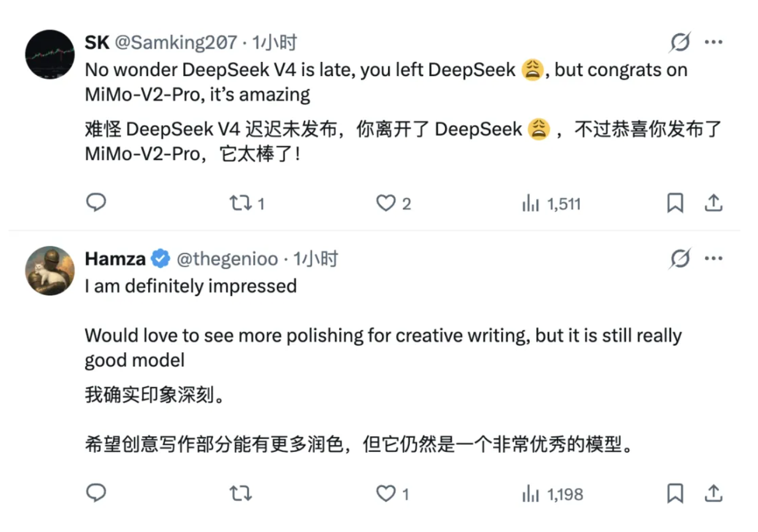Click the reply icon on Hamza's tweet
The height and width of the screenshot is (532, 758).
pos(96,493)
